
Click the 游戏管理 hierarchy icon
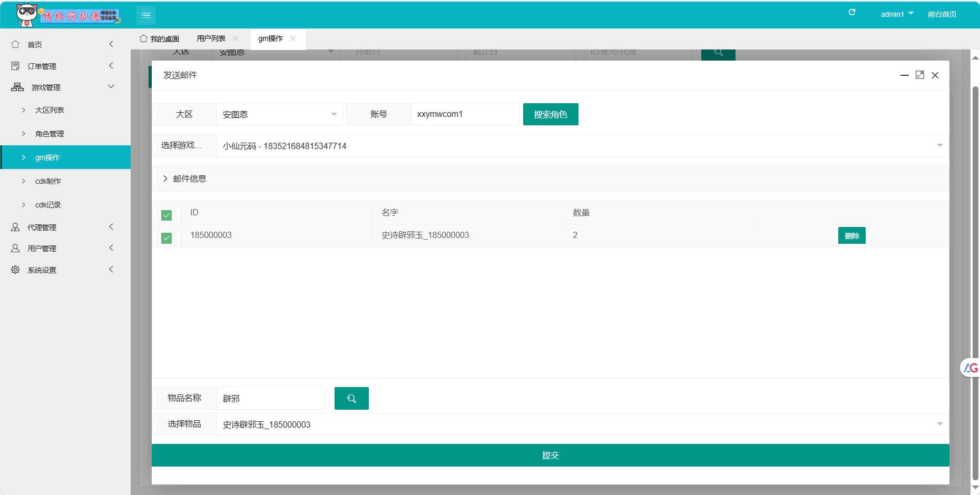pyautogui.click(x=17, y=87)
